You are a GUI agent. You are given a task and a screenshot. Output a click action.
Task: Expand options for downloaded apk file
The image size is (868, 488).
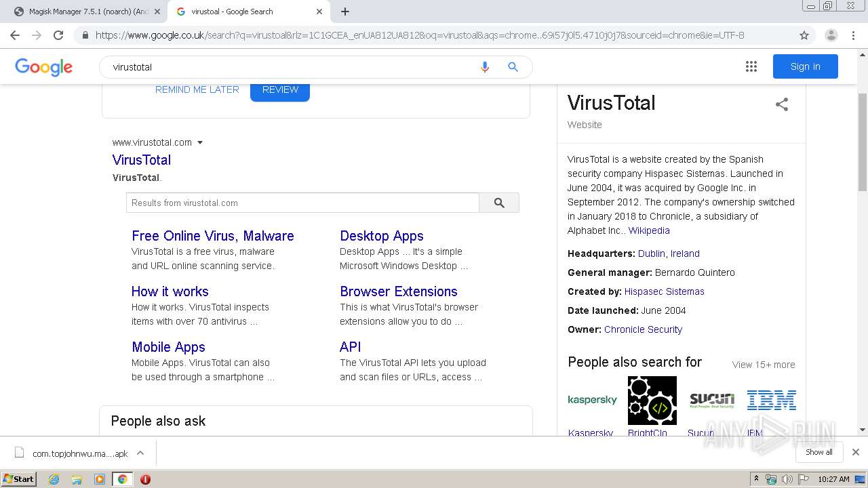click(x=140, y=453)
